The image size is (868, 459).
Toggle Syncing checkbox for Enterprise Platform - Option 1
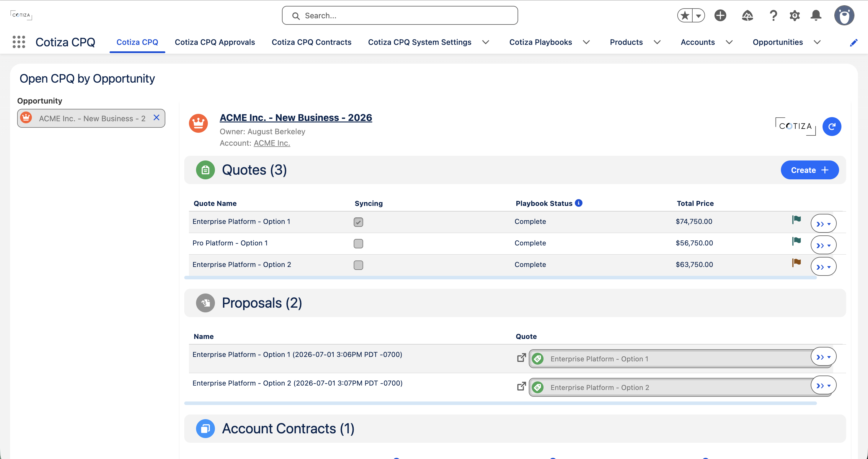point(358,222)
